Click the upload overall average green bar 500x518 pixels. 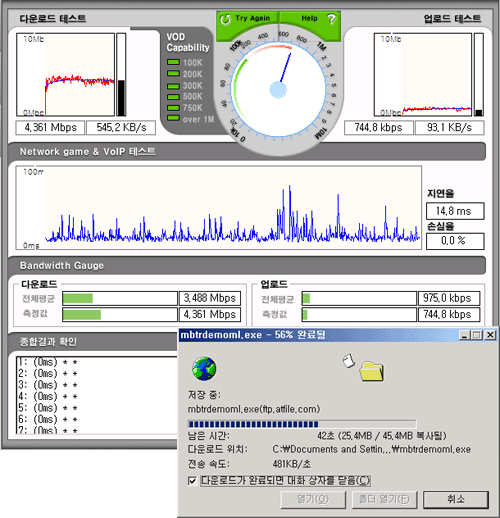pos(306,298)
